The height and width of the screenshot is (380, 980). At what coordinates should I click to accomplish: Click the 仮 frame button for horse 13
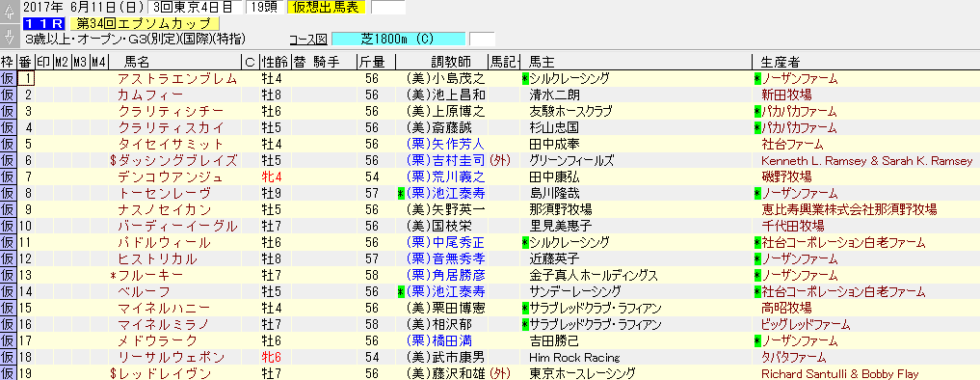point(8,275)
